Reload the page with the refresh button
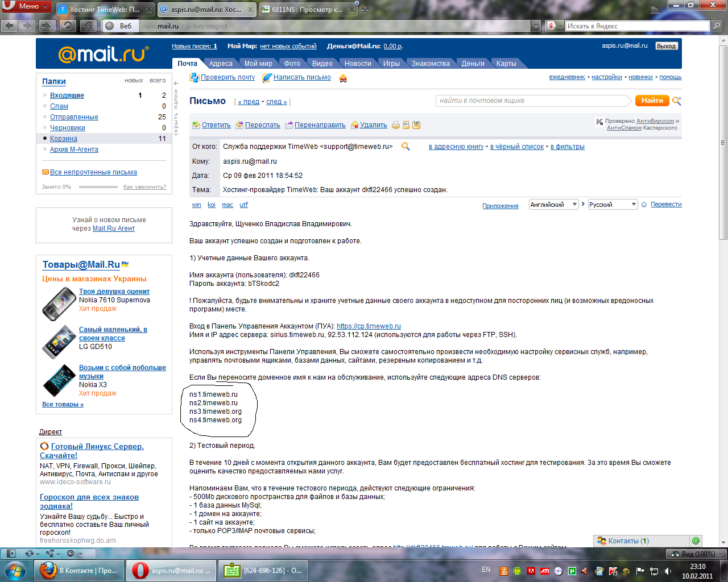Image resolution: width=728 pixels, height=582 pixels. [x=68, y=26]
